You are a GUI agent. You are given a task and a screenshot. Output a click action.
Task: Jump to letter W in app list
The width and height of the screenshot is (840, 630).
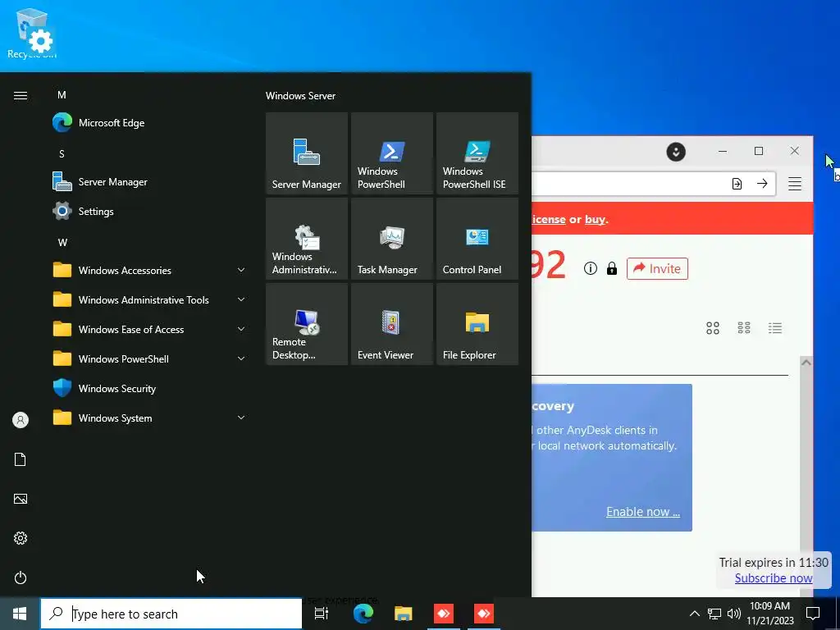pos(62,243)
